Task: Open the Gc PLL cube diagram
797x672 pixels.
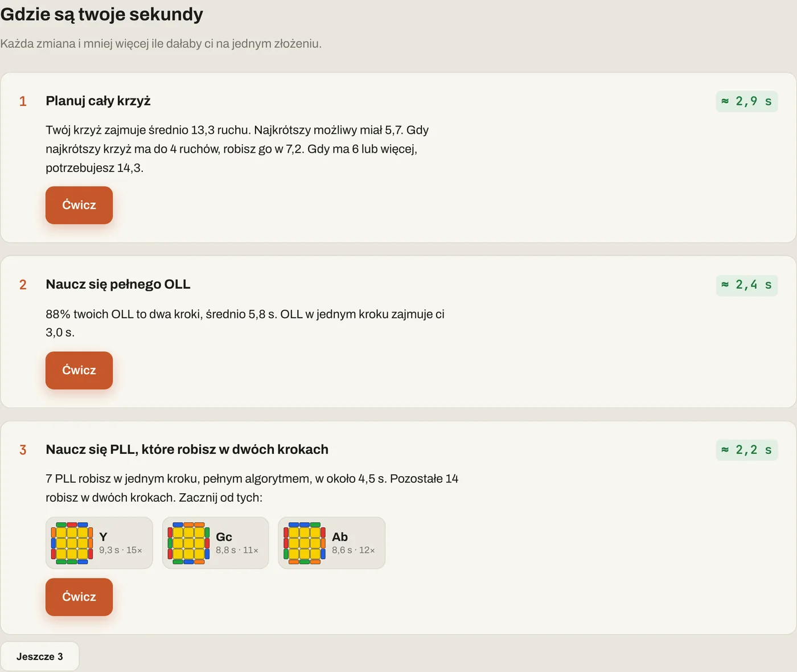Action: click(188, 543)
